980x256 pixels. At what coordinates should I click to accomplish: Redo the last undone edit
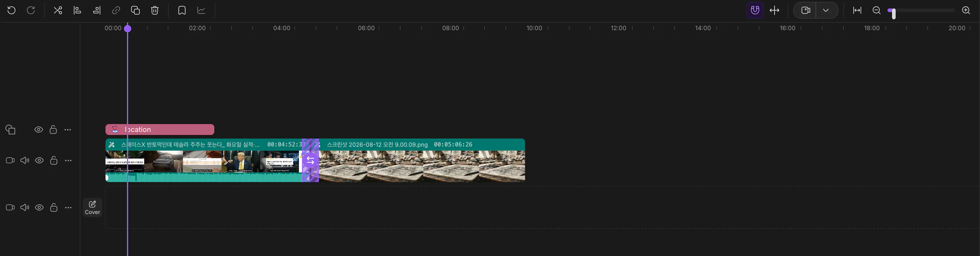click(31, 10)
